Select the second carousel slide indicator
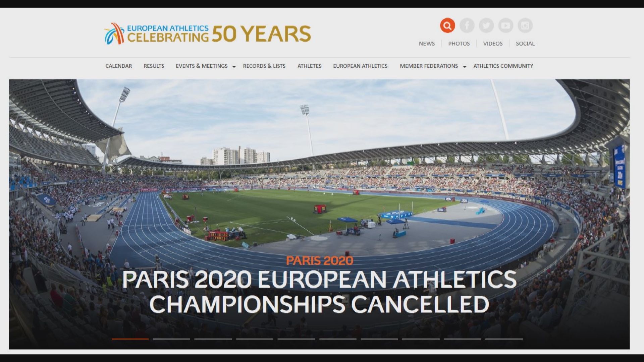This screenshot has width=644, height=362. [x=171, y=339]
